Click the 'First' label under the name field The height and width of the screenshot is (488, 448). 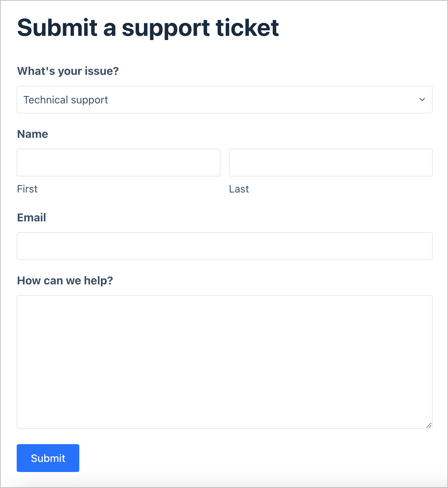click(x=27, y=189)
